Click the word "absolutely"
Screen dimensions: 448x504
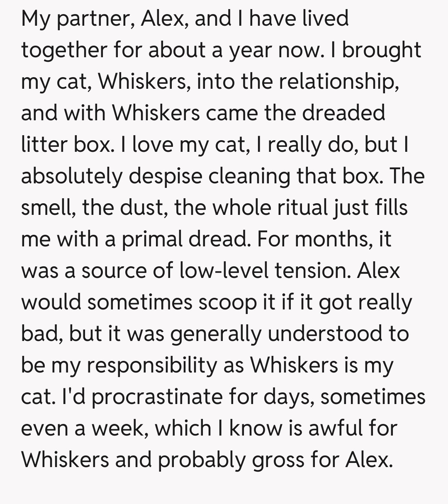72,176
